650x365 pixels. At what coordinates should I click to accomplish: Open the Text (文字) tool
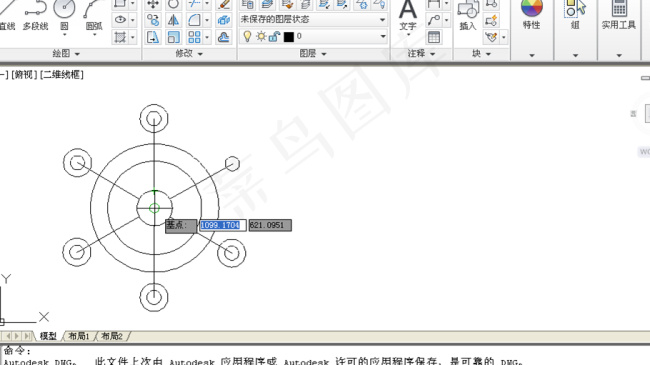(408, 16)
